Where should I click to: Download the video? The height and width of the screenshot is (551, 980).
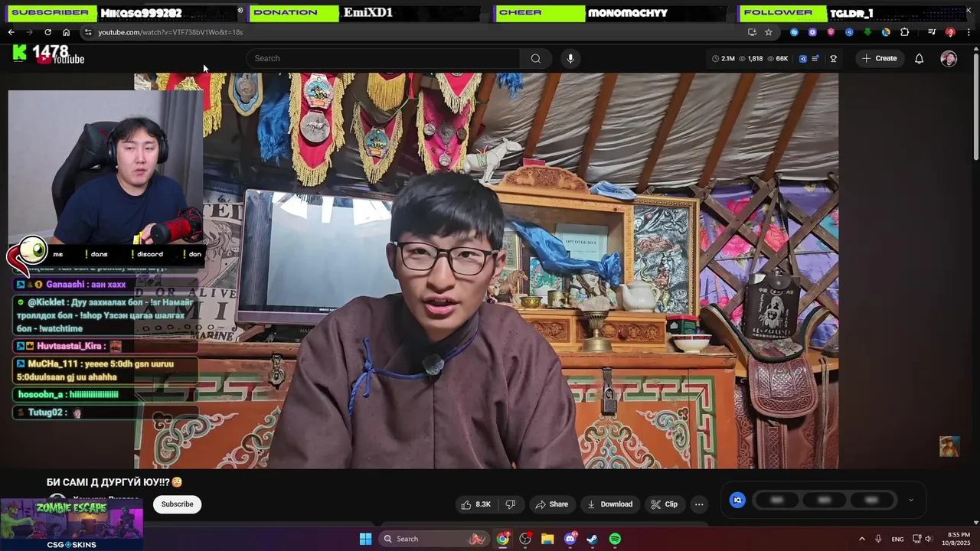(610, 504)
